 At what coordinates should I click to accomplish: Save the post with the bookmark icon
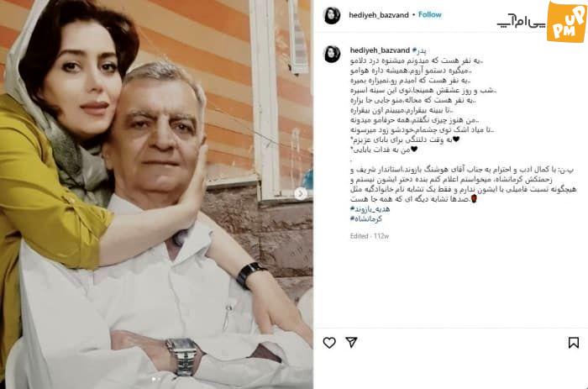(x=573, y=342)
